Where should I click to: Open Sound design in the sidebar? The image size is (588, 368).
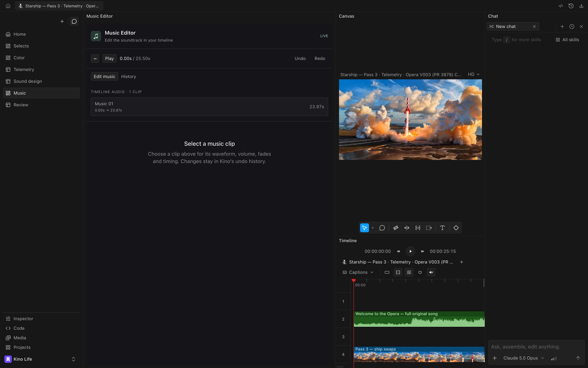pyautogui.click(x=41, y=81)
